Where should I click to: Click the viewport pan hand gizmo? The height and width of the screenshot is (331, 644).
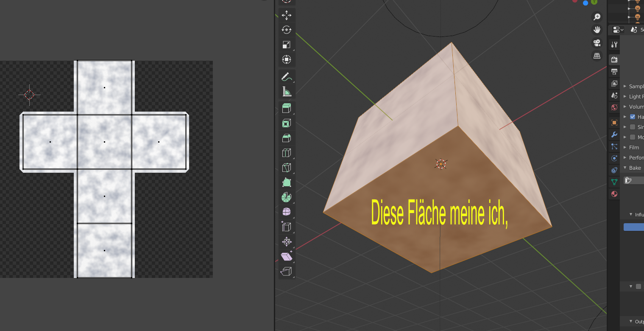597,30
